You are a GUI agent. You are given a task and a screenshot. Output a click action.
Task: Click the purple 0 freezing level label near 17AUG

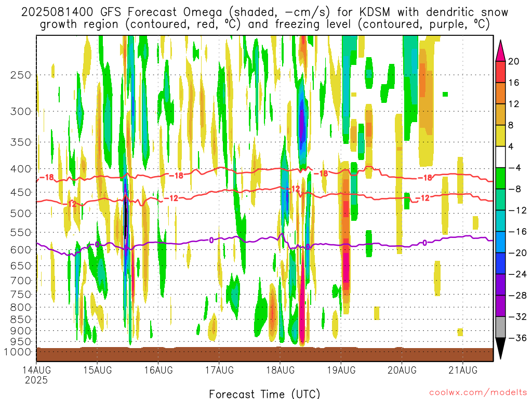click(x=211, y=240)
